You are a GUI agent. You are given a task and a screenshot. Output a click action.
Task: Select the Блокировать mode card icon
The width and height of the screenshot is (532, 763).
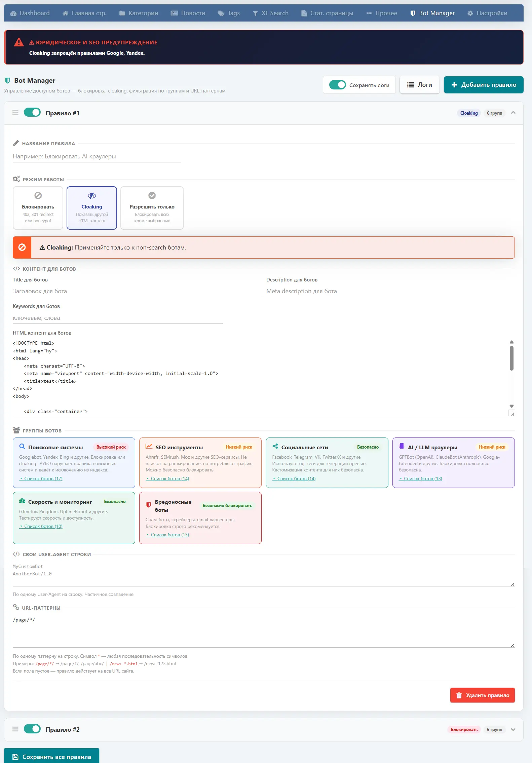[x=38, y=195]
